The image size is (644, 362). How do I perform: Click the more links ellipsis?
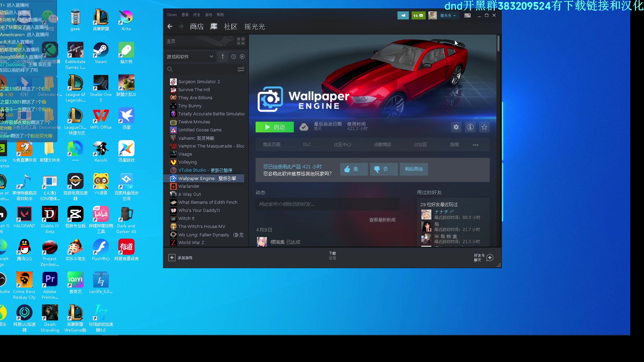point(476,145)
